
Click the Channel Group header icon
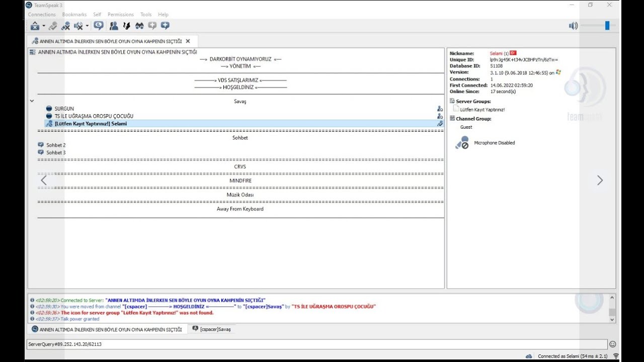(452, 119)
